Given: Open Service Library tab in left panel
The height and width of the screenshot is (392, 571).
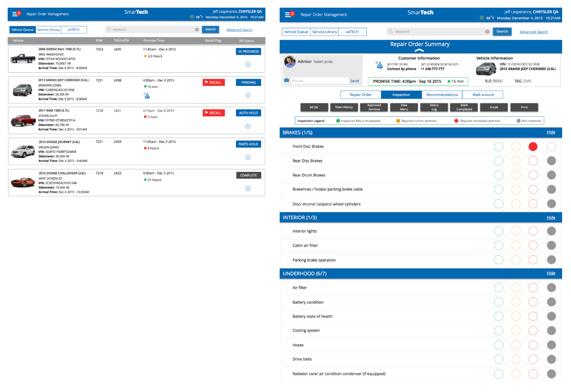Looking at the screenshot, I should pyautogui.click(x=48, y=30).
